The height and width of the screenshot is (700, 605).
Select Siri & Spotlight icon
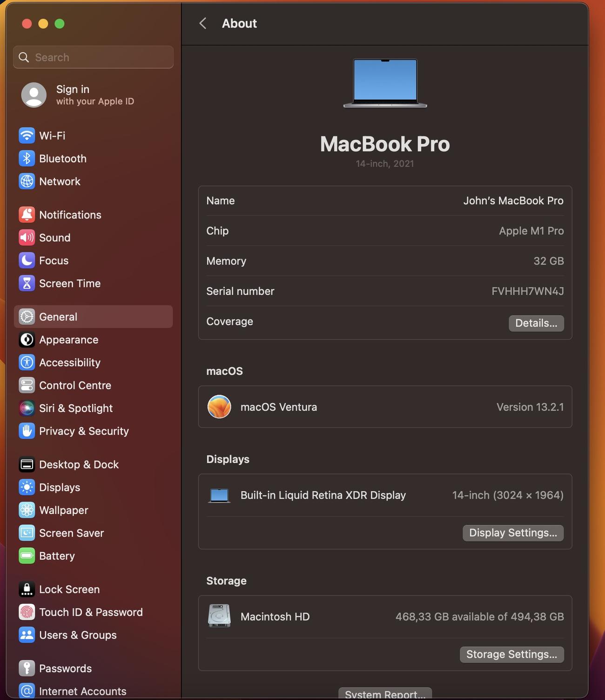27,408
